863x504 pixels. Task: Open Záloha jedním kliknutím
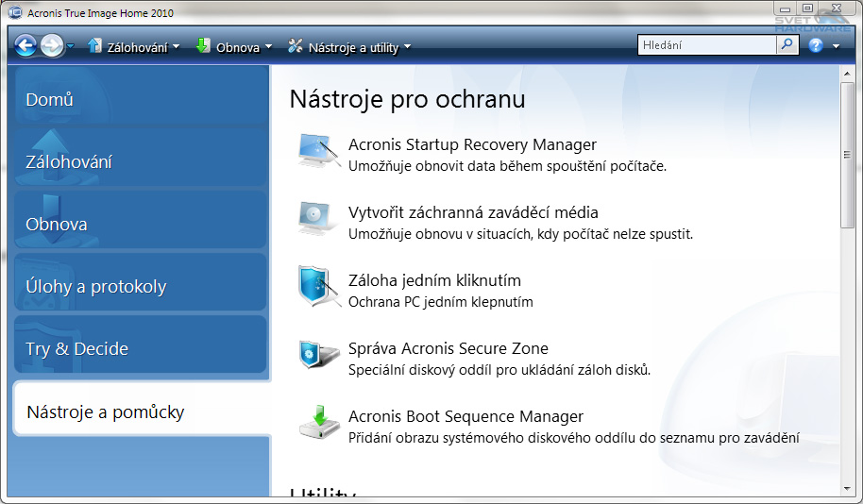point(434,280)
